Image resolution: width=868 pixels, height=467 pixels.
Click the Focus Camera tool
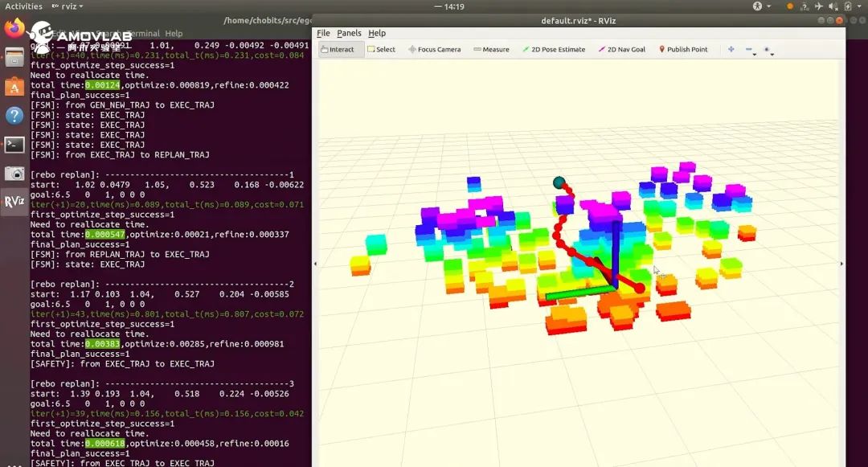point(434,49)
